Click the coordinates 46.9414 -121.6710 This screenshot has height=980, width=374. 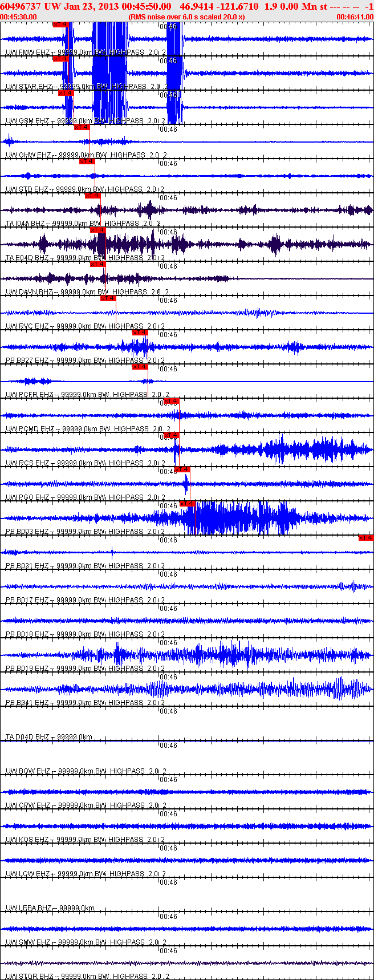point(219,6)
